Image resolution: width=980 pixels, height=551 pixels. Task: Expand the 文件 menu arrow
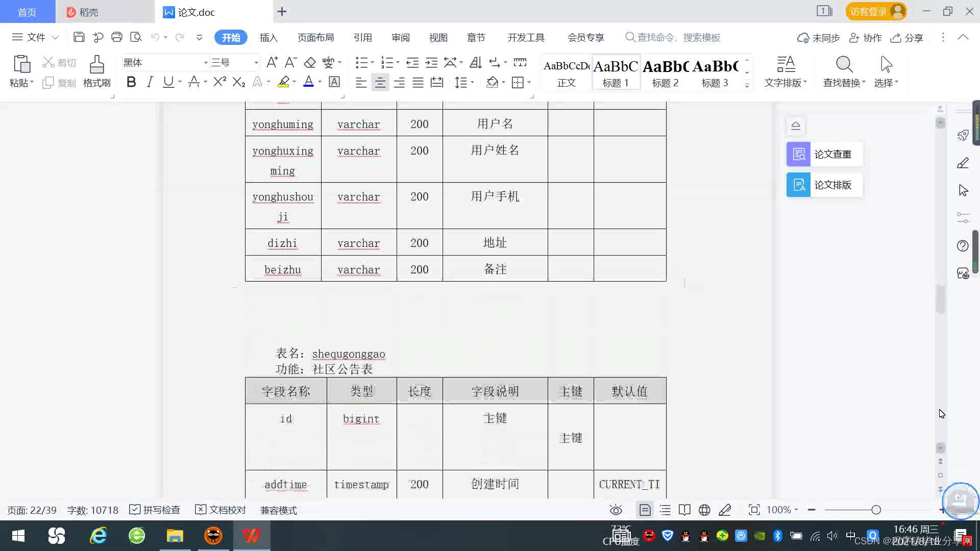click(55, 37)
